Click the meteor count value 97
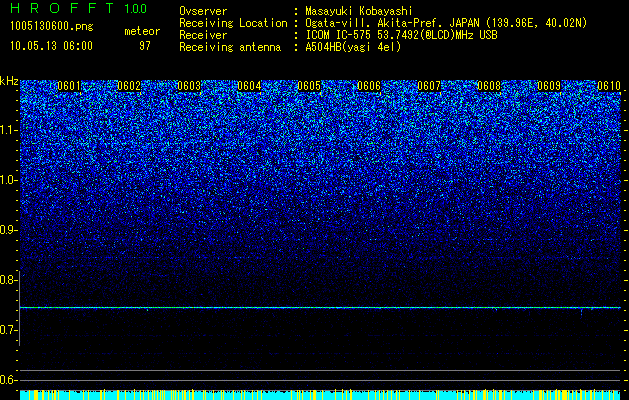The height and width of the screenshot is (400, 629). [x=145, y=45]
